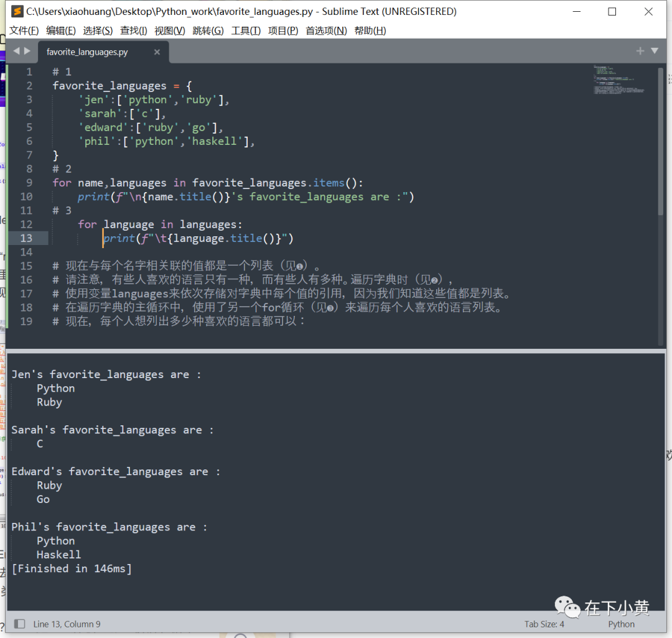Click line number 19 in the gutter
Screen dimensions: 672x638
pos(26,321)
